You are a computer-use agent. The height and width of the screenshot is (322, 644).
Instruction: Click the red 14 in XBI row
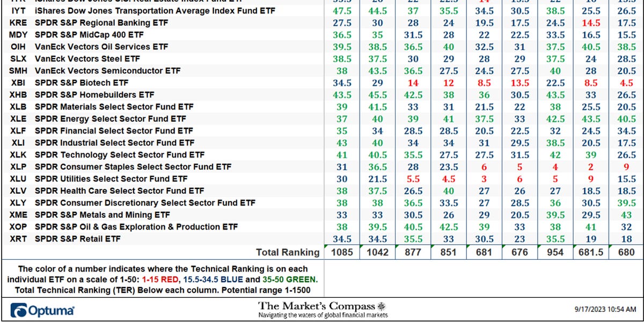pyautogui.click(x=413, y=83)
